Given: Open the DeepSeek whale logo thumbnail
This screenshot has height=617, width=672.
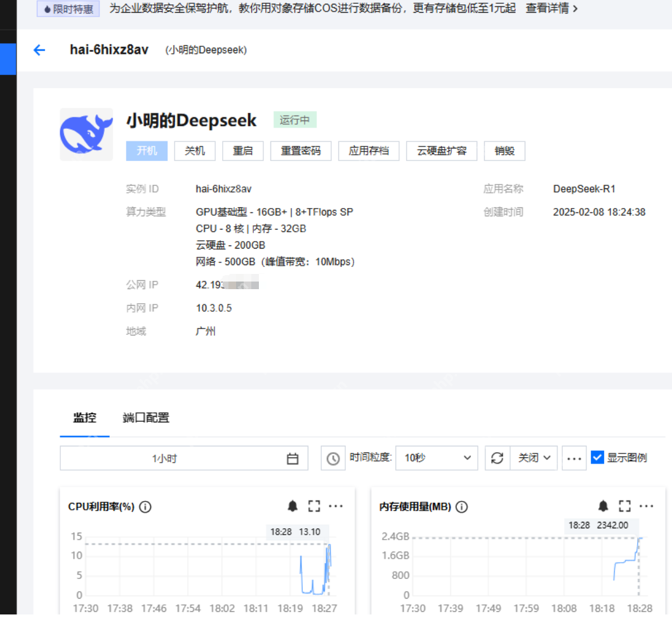Looking at the screenshot, I should (x=86, y=134).
